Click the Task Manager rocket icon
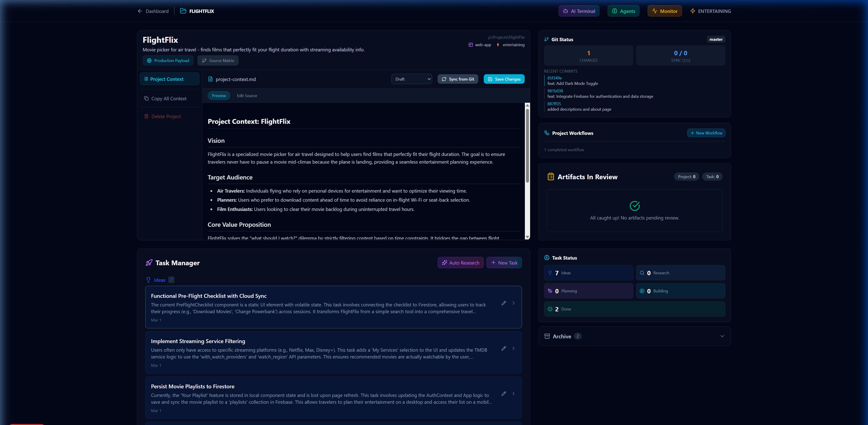Viewport: 868px width, 425px height. (149, 263)
